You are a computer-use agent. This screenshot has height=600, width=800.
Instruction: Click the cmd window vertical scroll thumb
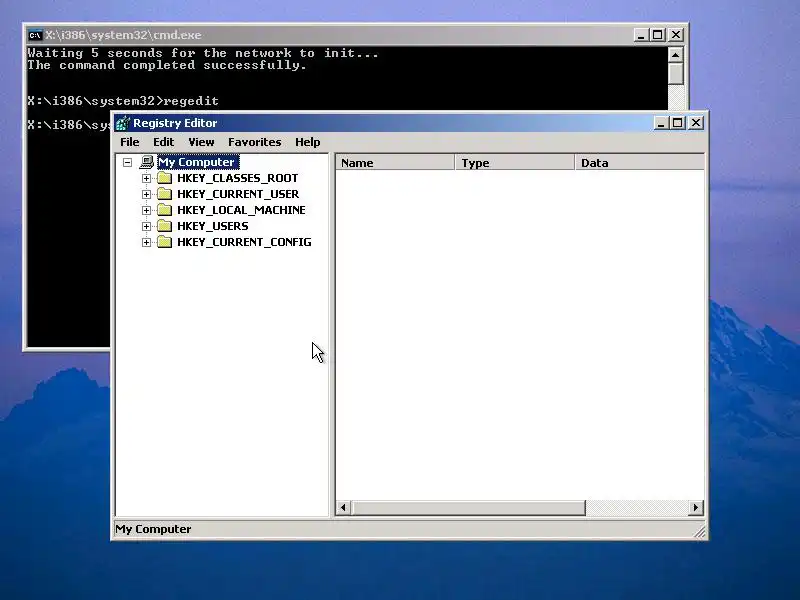coord(676,74)
